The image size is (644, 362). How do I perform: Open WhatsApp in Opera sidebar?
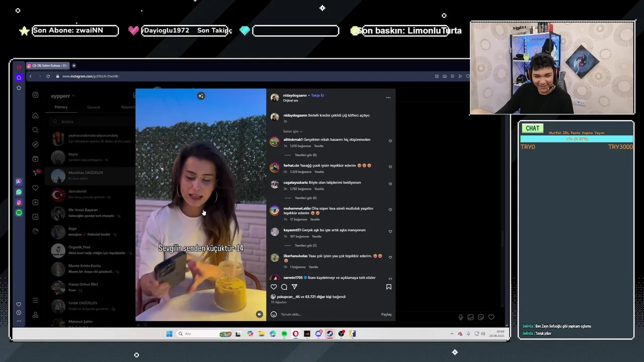(x=19, y=192)
